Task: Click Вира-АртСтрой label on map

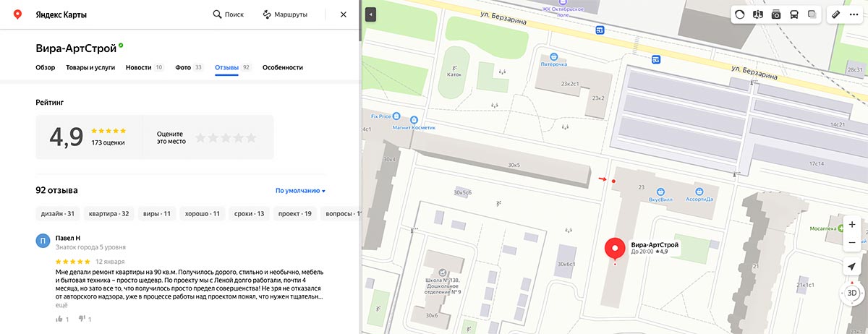Action: [x=655, y=245]
